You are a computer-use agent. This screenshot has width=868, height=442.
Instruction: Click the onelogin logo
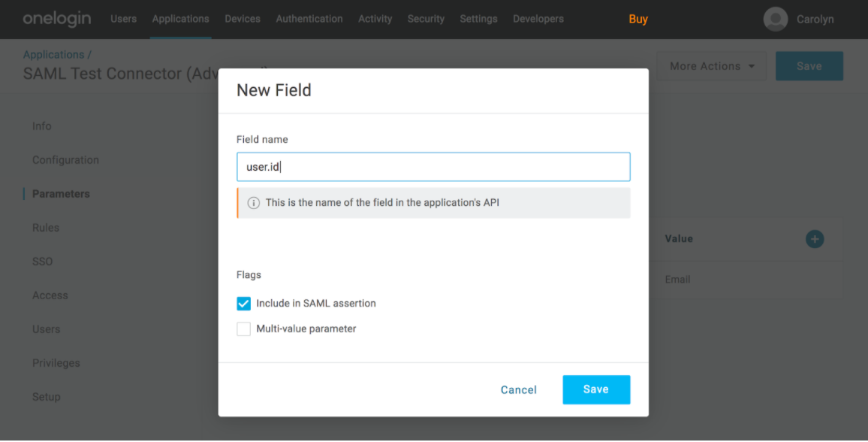point(57,19)
